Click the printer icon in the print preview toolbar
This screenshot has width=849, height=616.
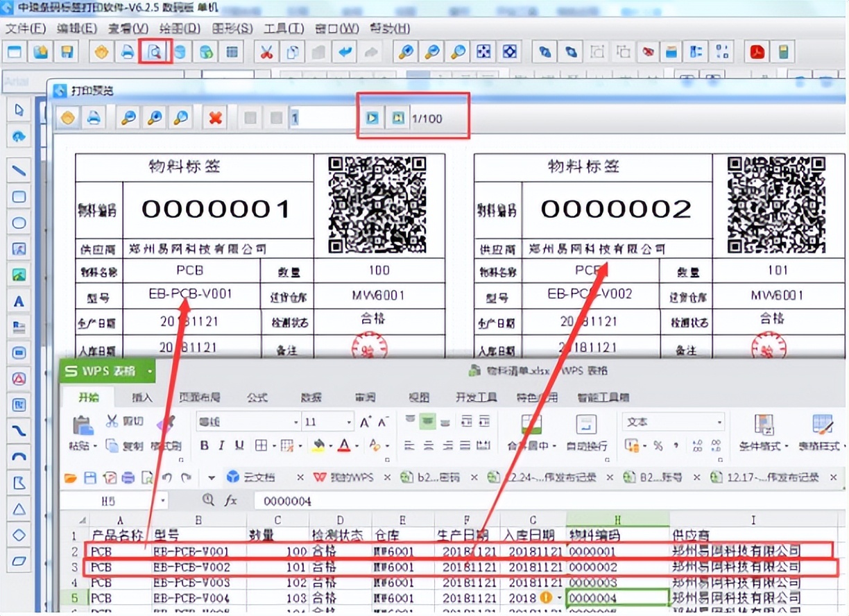click(94, 118)
